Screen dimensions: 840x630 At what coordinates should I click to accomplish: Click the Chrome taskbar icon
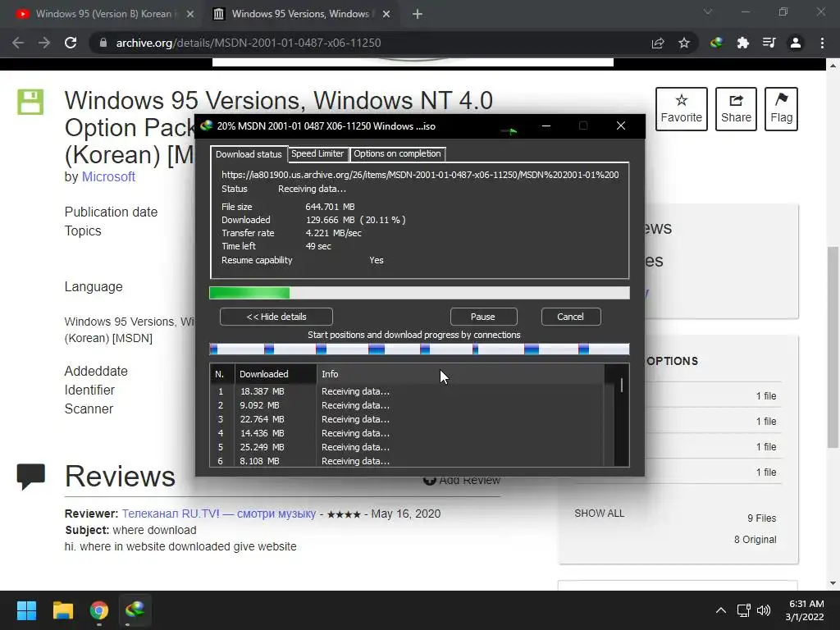pos(99,610)
